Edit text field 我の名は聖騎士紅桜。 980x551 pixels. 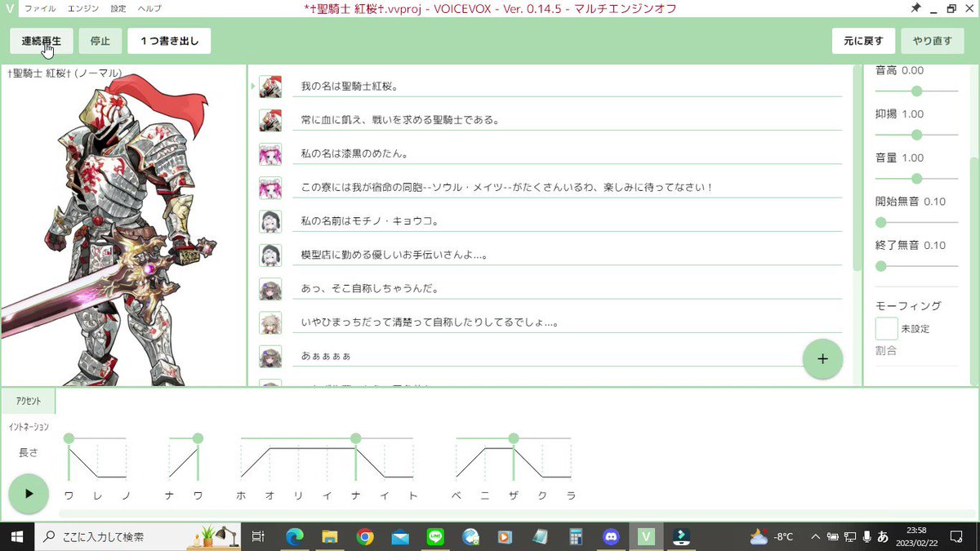(567, 86)
